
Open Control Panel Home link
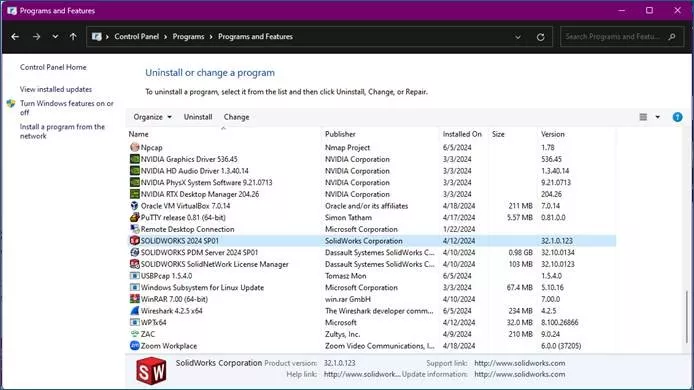53,67
